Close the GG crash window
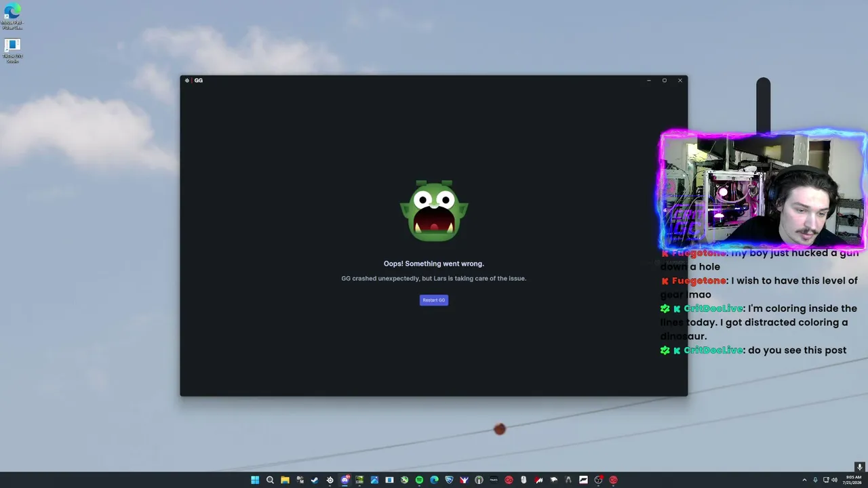The image size is (868, 488). pos(680,81)
